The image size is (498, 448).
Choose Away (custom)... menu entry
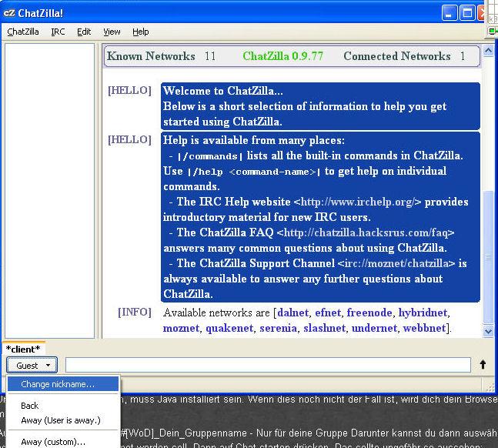pos(53,442)
